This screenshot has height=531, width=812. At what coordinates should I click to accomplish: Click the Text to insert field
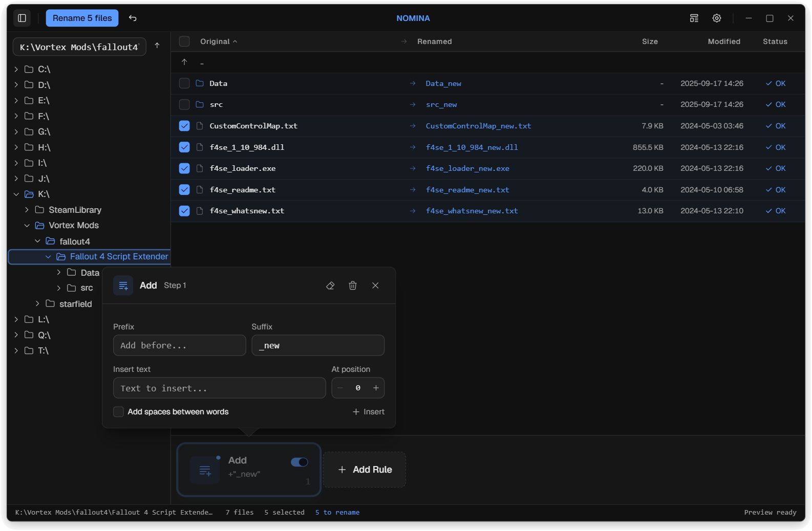point(219,388)
